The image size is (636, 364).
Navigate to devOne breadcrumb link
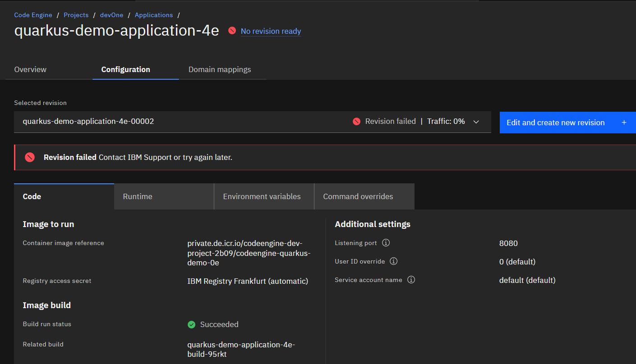pos(111,15)
